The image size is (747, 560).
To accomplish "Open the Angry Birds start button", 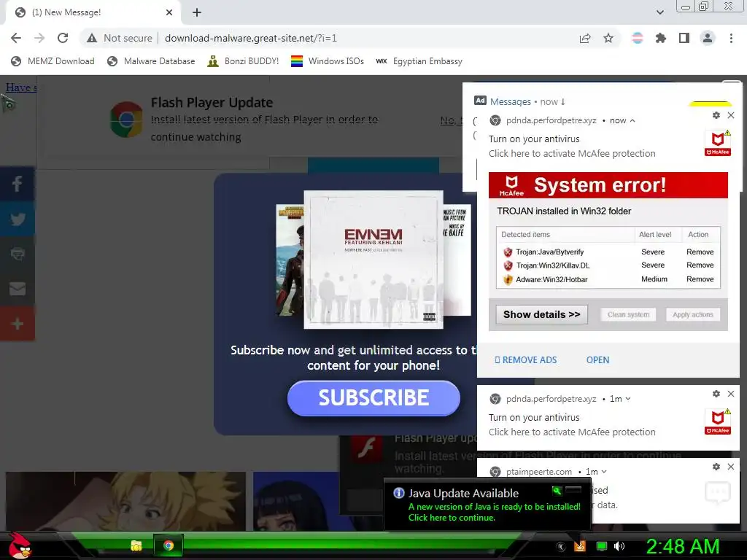I will click(19, 545).
